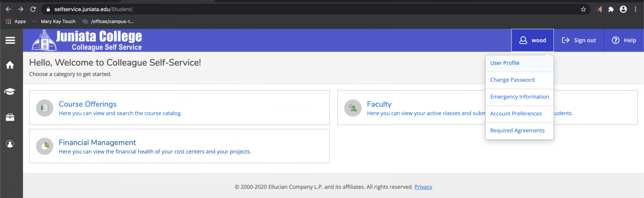Select User Profile from dropdown
Screen dimensions: 644x198
click(x=520, y=63)
